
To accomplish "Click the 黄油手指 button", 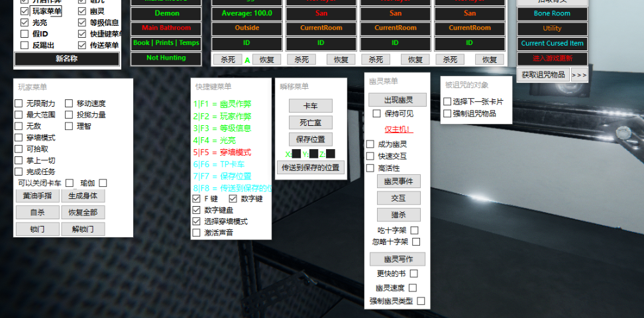I will click(37, 195).
